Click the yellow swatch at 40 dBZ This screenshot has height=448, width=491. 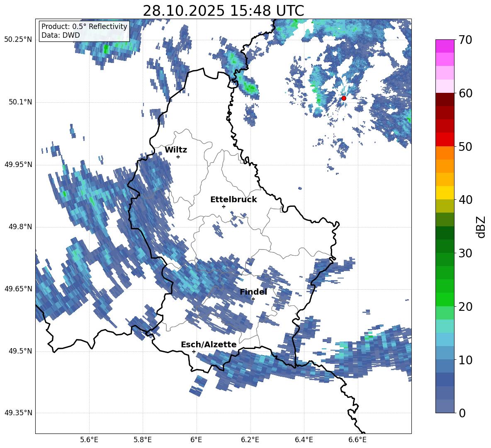point(445,193)
